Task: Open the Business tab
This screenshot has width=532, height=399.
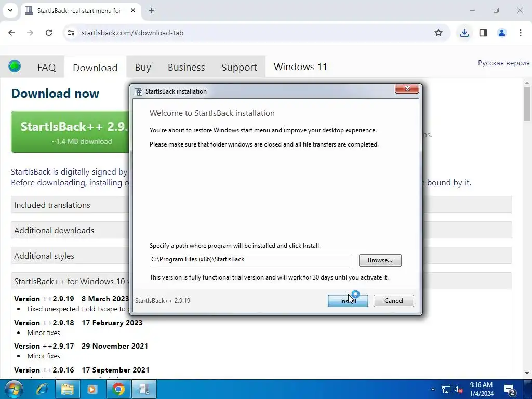Action: 187,67
